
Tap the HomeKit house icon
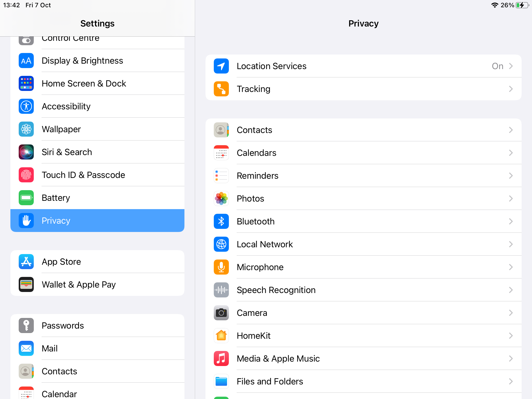pos(221,336)
